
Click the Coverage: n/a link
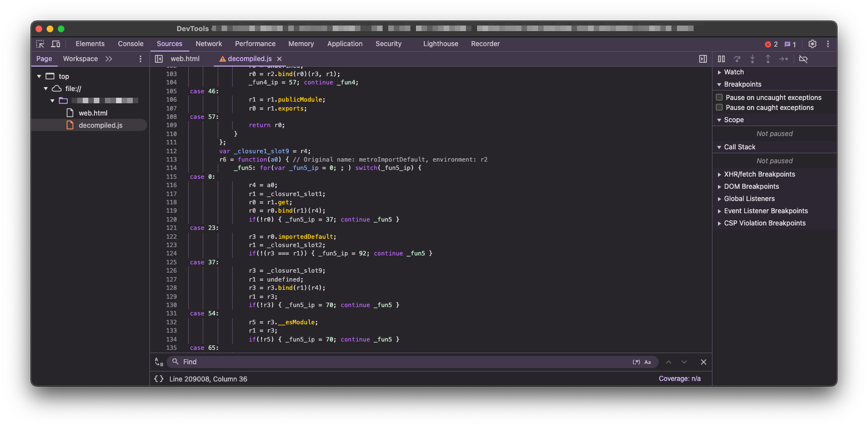(x=680, y=379)
